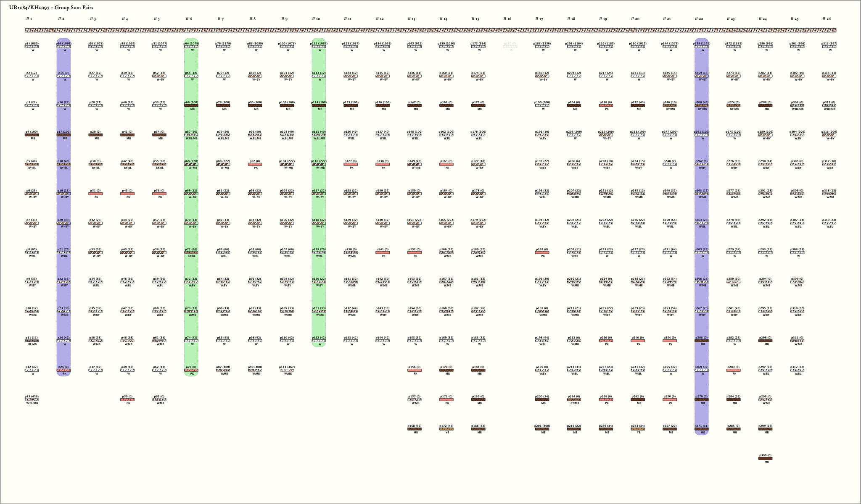Select the # 22 group column header
Image resolution: width=861 pixels, height=504 pixels.
tap(699, 19)
